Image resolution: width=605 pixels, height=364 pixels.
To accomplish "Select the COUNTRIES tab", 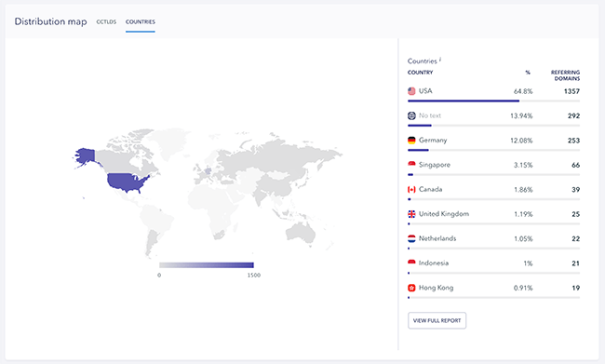I will 141,22.
